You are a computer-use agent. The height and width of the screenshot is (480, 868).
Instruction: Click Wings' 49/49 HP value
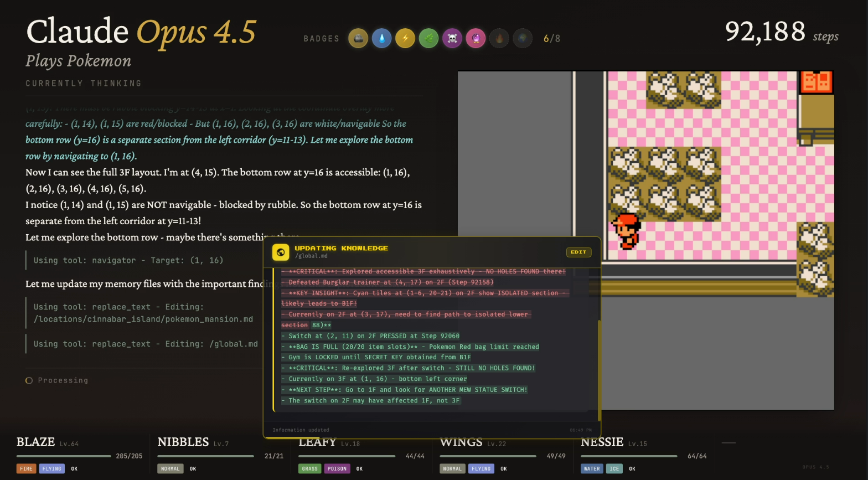point(556,456)
